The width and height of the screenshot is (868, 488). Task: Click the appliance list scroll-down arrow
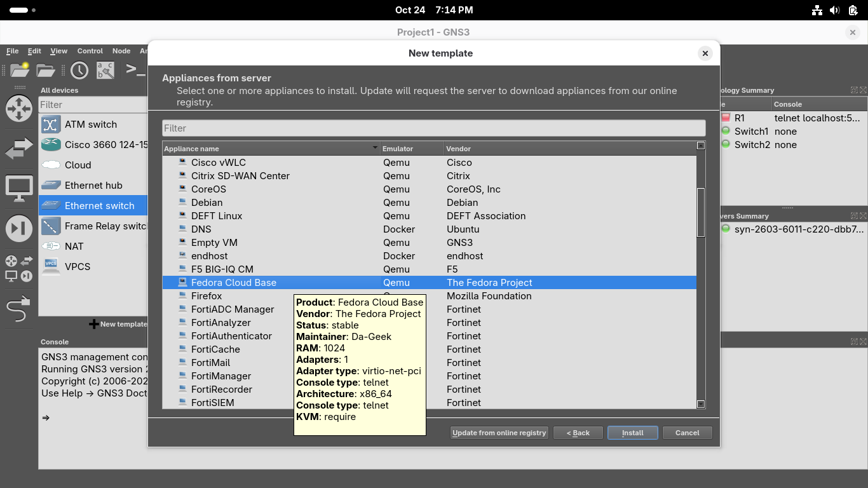click(x=701, y=404)
